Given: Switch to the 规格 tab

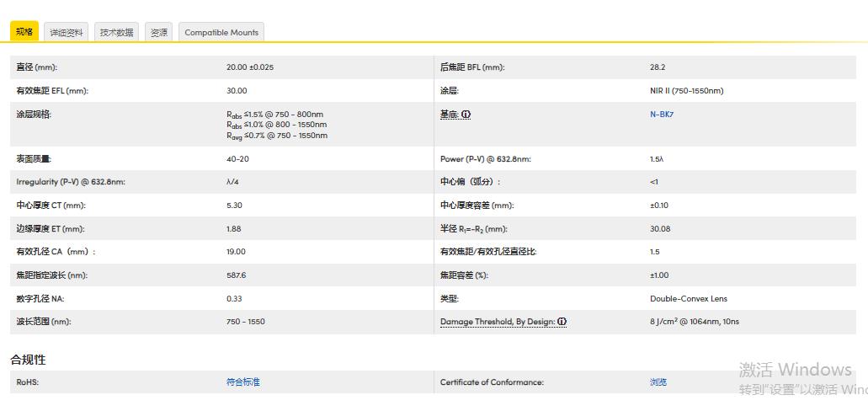Looking at the screenshot, I should [x=24, y=32].
